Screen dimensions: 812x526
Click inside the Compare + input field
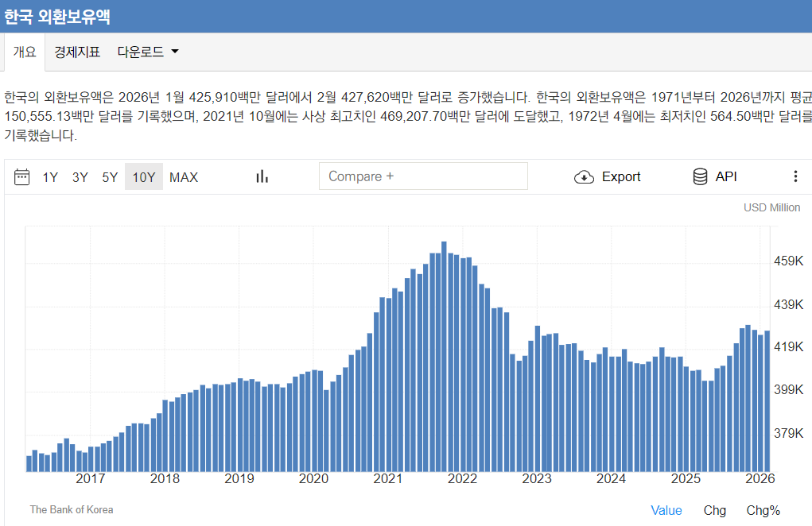click(423, 176)
